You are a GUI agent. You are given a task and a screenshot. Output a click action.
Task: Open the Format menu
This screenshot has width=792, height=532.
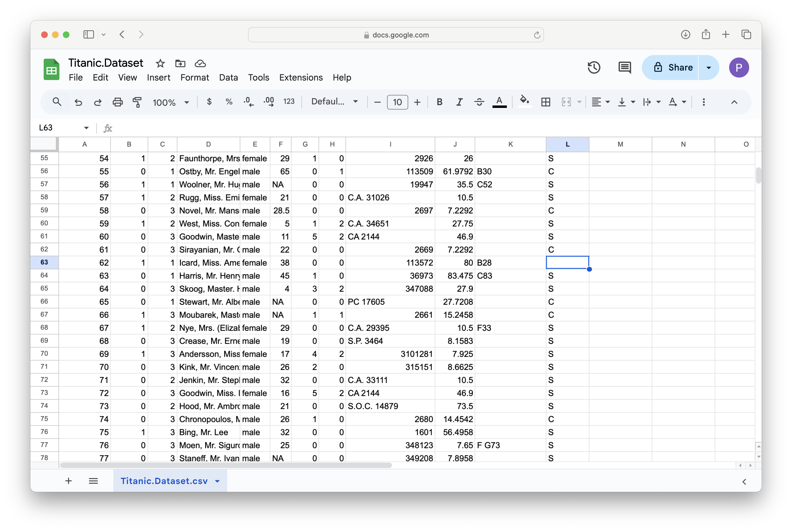194,77
